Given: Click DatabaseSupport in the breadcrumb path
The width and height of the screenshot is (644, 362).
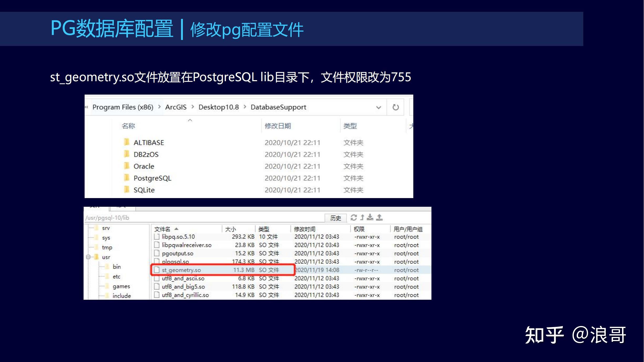Looking at the screenshot, I should (278, 107).
